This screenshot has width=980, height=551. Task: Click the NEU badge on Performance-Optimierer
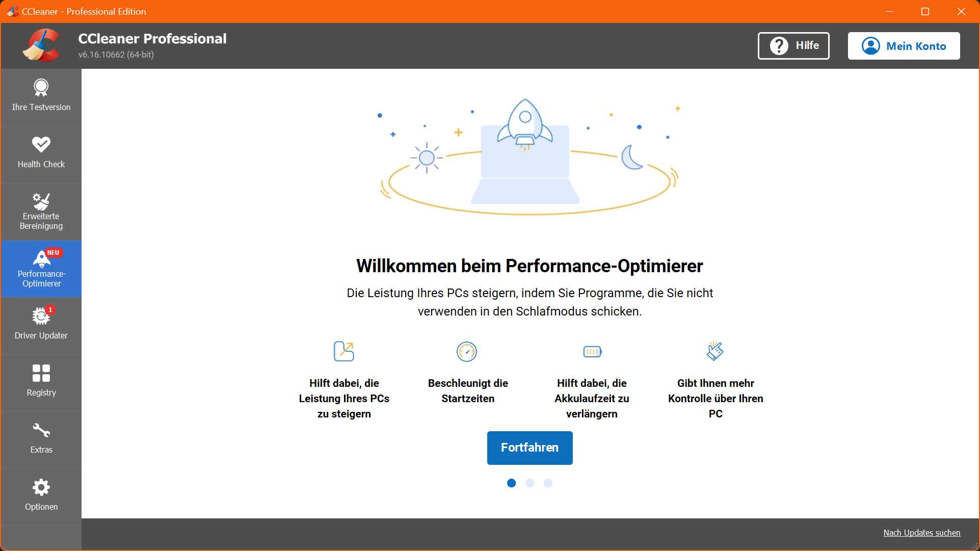[x=52, y=252]
